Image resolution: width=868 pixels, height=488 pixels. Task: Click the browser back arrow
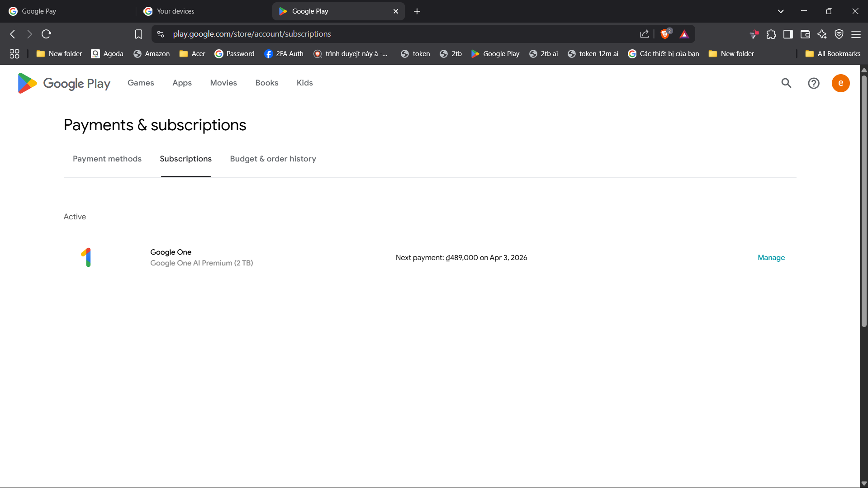tap(13, 34)
